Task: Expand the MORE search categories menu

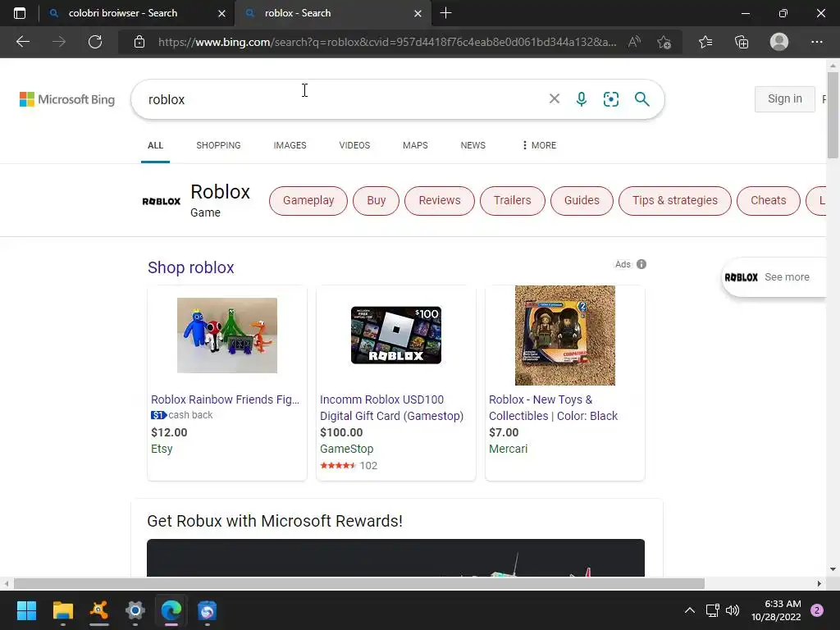Action: click(x=539, y=145)
